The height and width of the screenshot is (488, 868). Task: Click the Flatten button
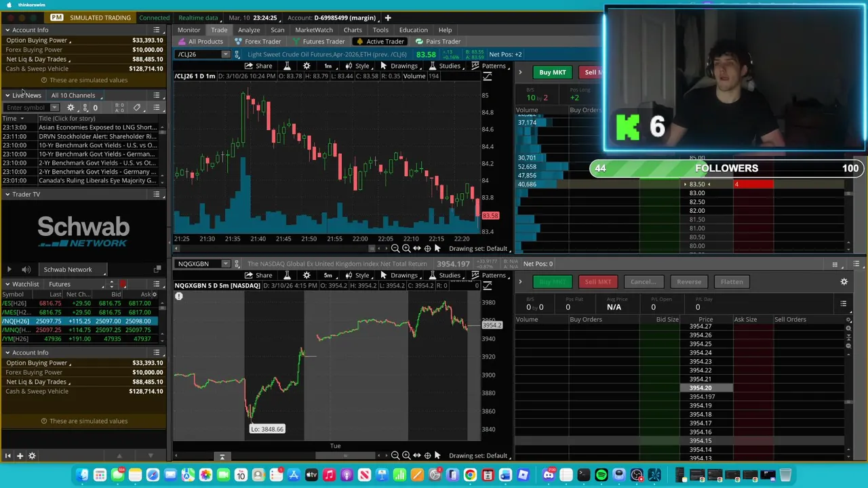[x=732, y=282]
